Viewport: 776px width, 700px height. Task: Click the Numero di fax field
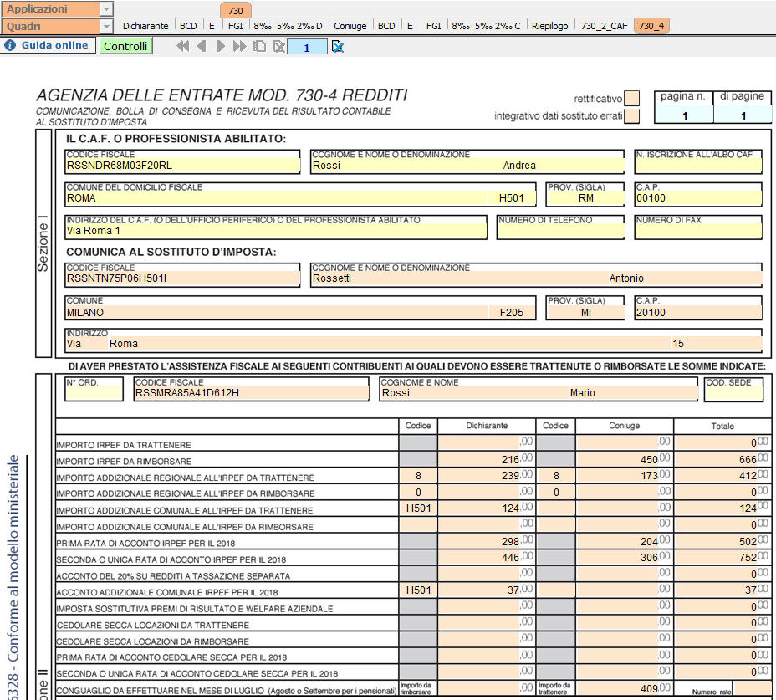[697, 231]
